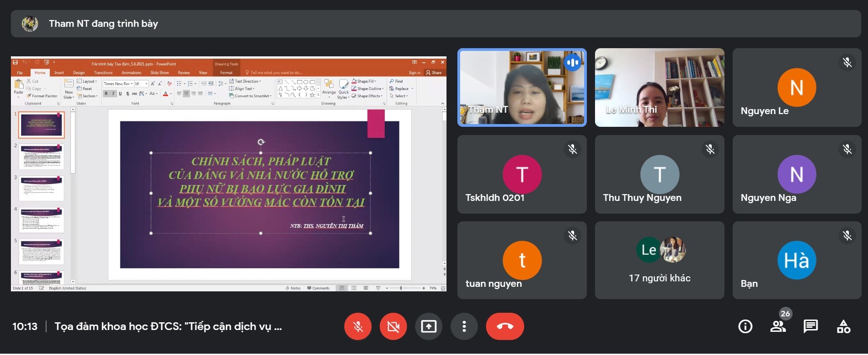The width and height of the screenshot is (868, 355).
Task: Switch to the Insert ribbon tab
Action: (x=59, y=73)
